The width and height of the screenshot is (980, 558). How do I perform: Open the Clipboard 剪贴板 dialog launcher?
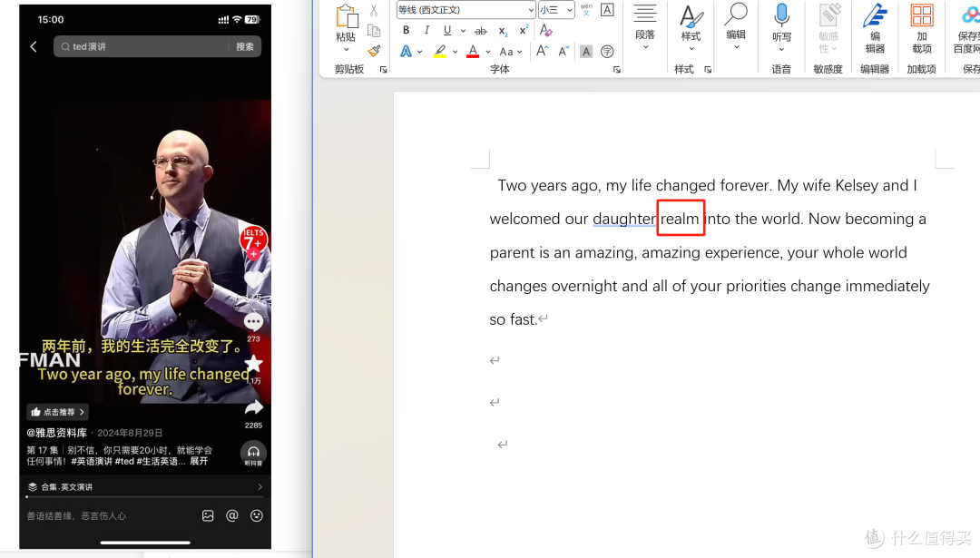383,69
